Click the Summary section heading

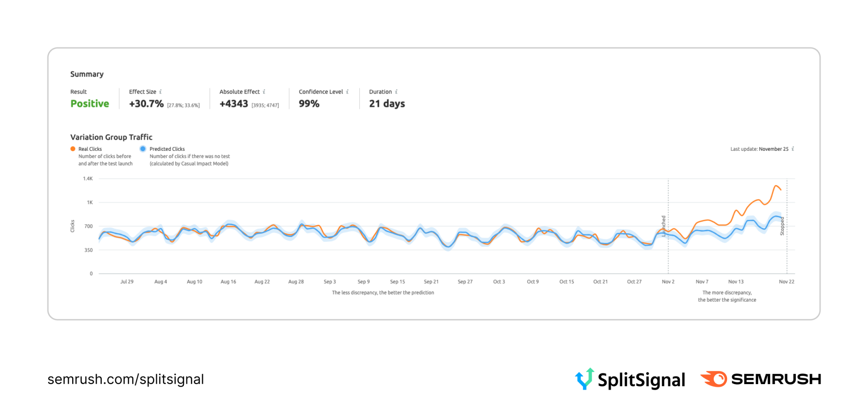click(x=87, y=74)
